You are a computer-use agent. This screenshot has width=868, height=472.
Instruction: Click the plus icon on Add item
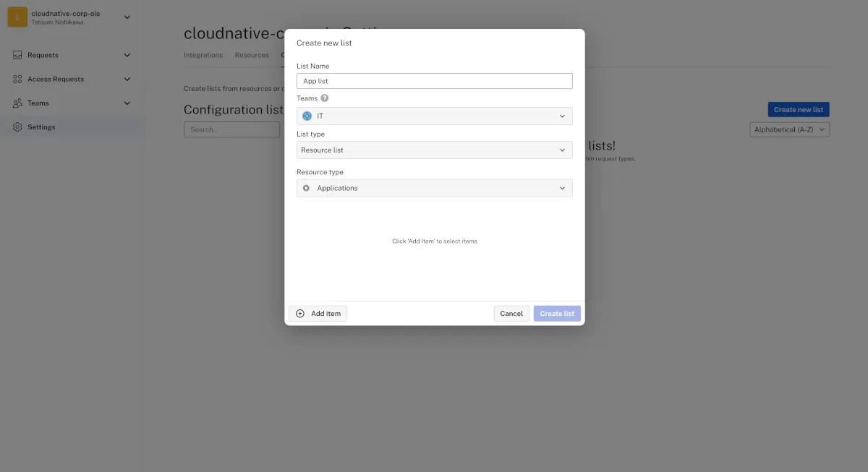coord(300,314)
